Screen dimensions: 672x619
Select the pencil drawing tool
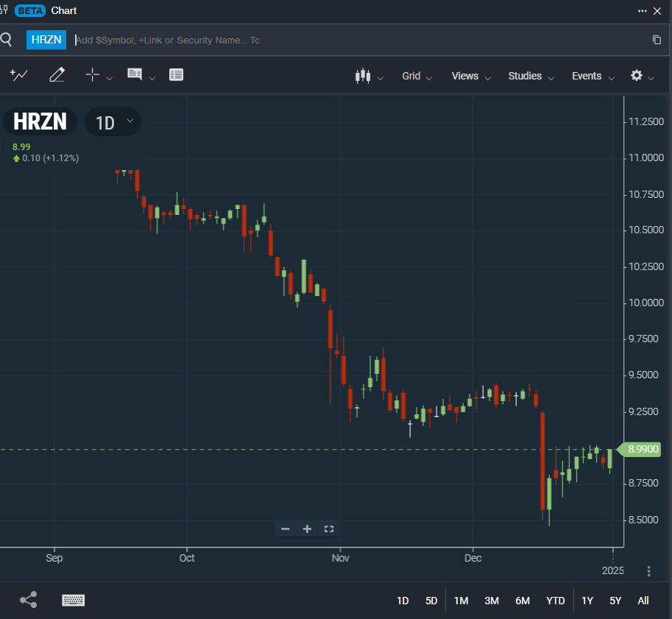click(57, 74)
